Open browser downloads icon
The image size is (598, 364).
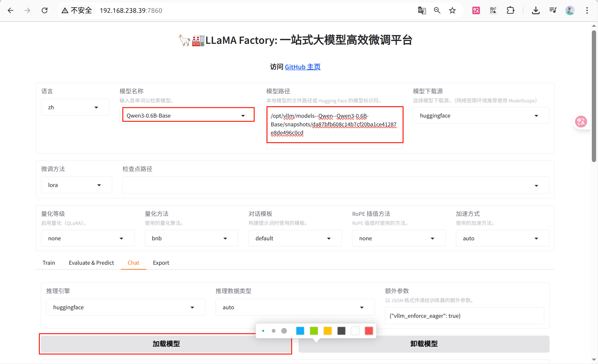(x=536, y=10)
